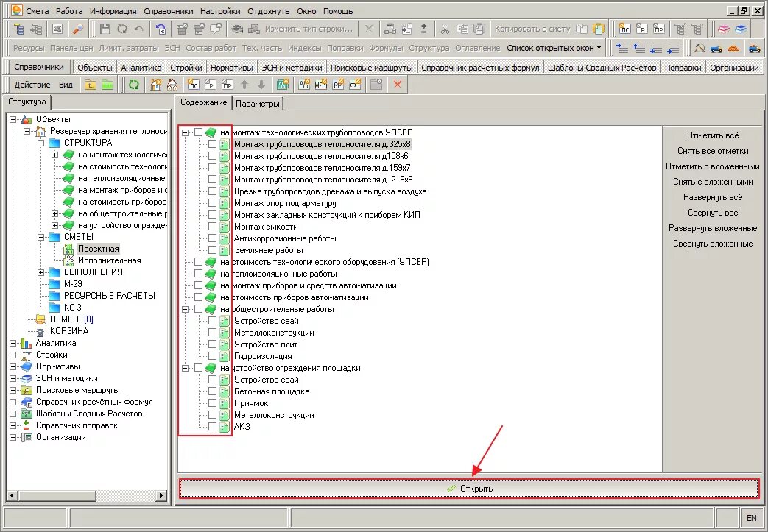Image resolution: width=768 pixels, height=532 pixels.
Task: Click the structure panel horizontal scrollbar right arrow
Action: point(161,495)
